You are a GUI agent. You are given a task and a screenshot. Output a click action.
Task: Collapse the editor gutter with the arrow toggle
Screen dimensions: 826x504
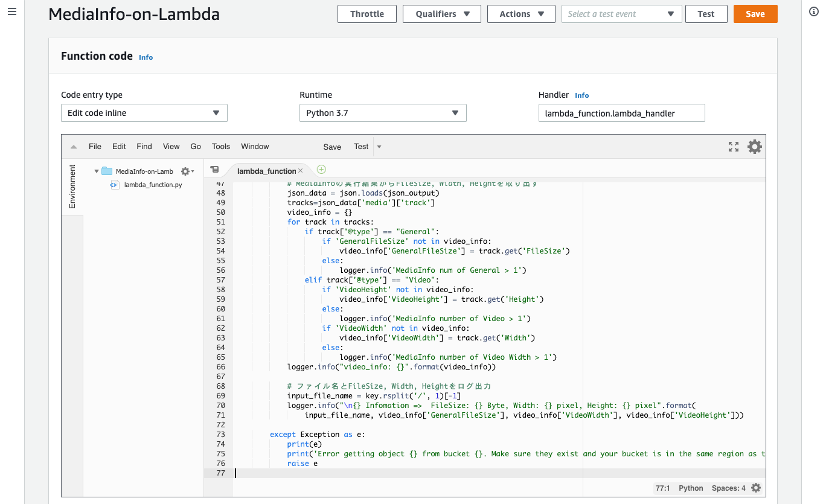click(x=72, y=145)
